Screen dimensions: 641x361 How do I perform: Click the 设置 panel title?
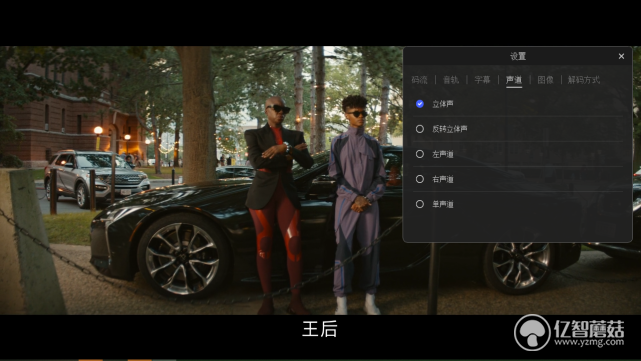point(518,56)
